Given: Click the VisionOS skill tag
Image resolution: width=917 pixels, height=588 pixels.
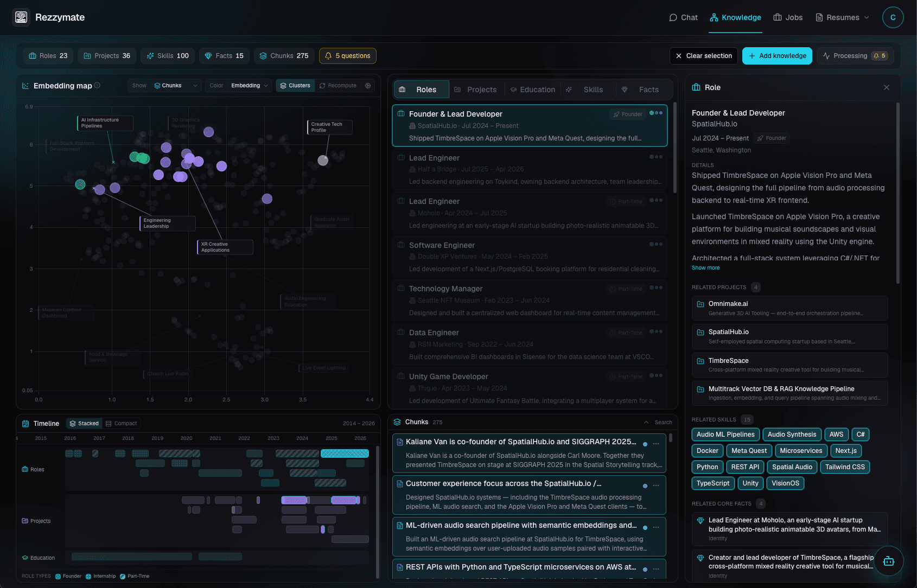Looking at the screenshot, I should [785, 483].
